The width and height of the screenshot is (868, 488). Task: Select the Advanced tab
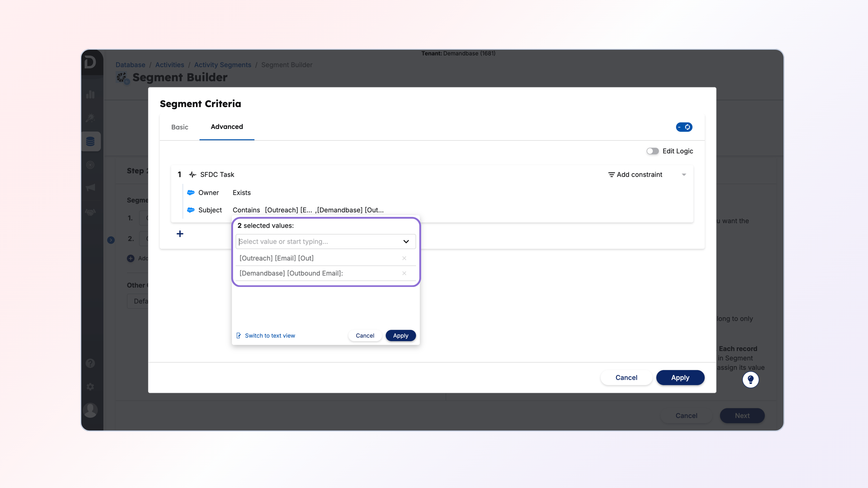click(227, 127)
